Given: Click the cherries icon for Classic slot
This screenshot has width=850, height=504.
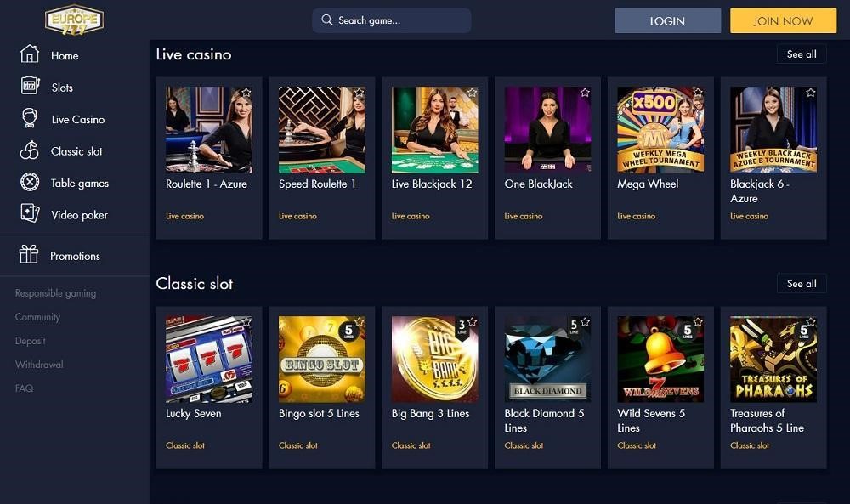Looking at the screenshot, I should pyautogui.click(x=29, y=150).
